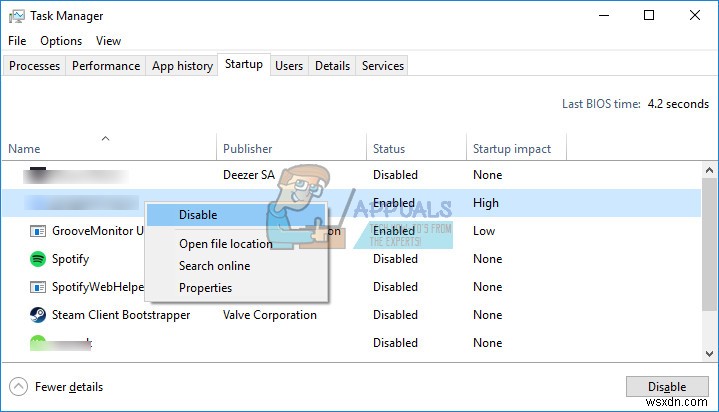Viewport: 719px width, 412px height.
Task: Click the vertical scrollbar thumb
Action: (709, 244)
